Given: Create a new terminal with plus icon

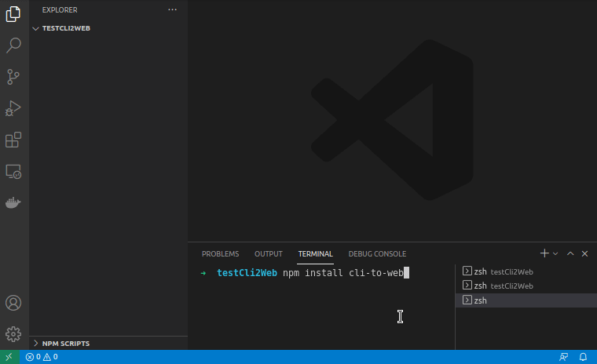Looking at the screenshot, I should pyautogui.click(x=544, y=253).
